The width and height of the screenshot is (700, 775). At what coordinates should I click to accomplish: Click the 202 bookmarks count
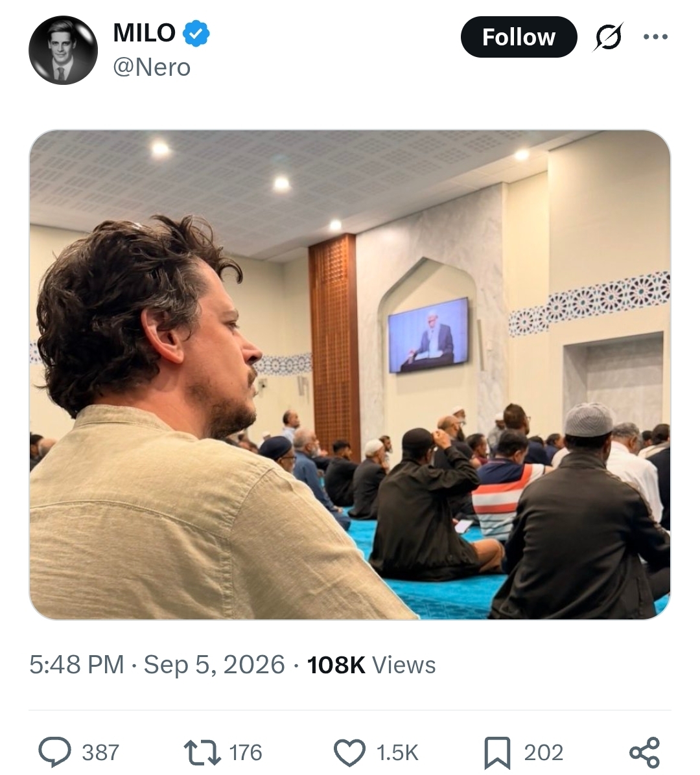(543, 753)
